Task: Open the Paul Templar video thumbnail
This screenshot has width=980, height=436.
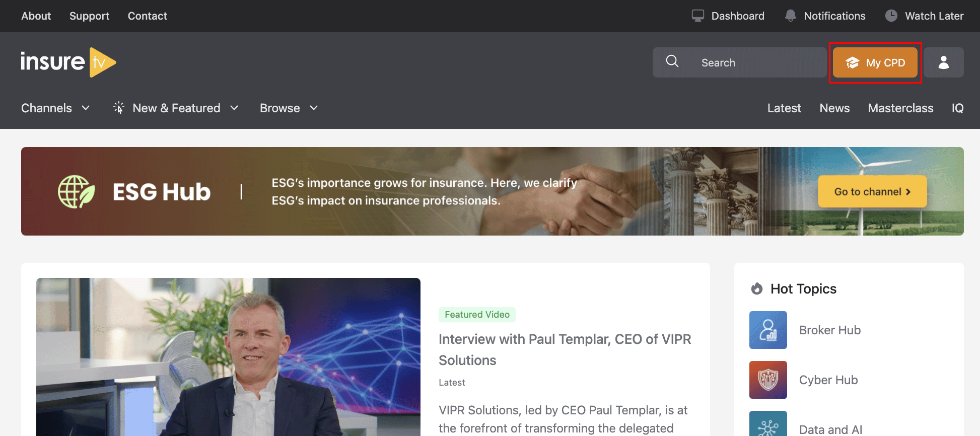Action: pyautogui.click(x=228, y=356)
